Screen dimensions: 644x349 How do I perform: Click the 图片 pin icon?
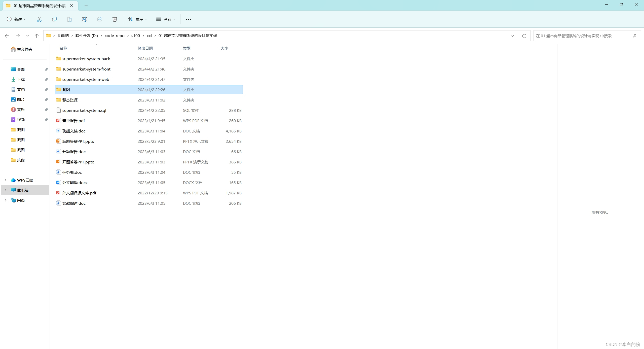click(46, 99)
